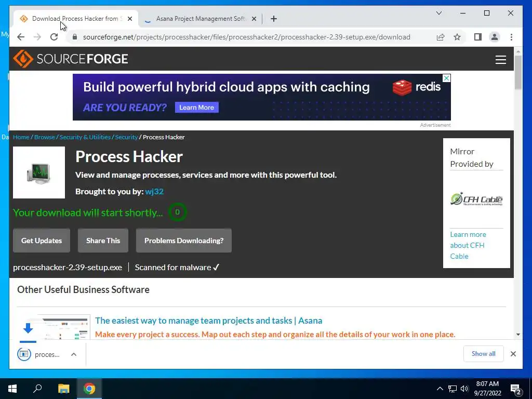Click the Share This button

point(103,241)
